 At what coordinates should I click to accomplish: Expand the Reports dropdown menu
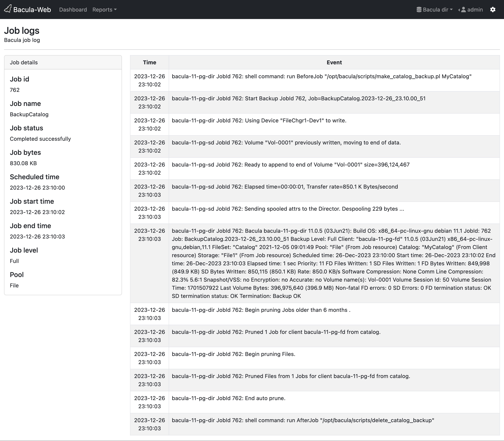click(104, 10)
